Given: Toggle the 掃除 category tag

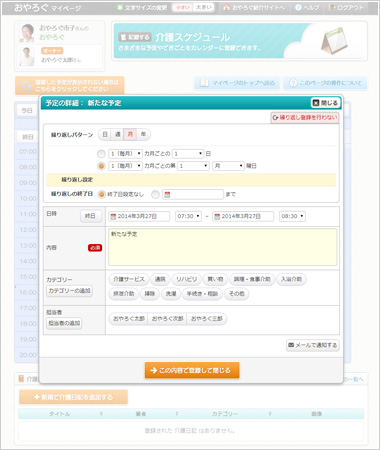Looking at the screenshot, I should pyautogui.click(x=150, y=294).
